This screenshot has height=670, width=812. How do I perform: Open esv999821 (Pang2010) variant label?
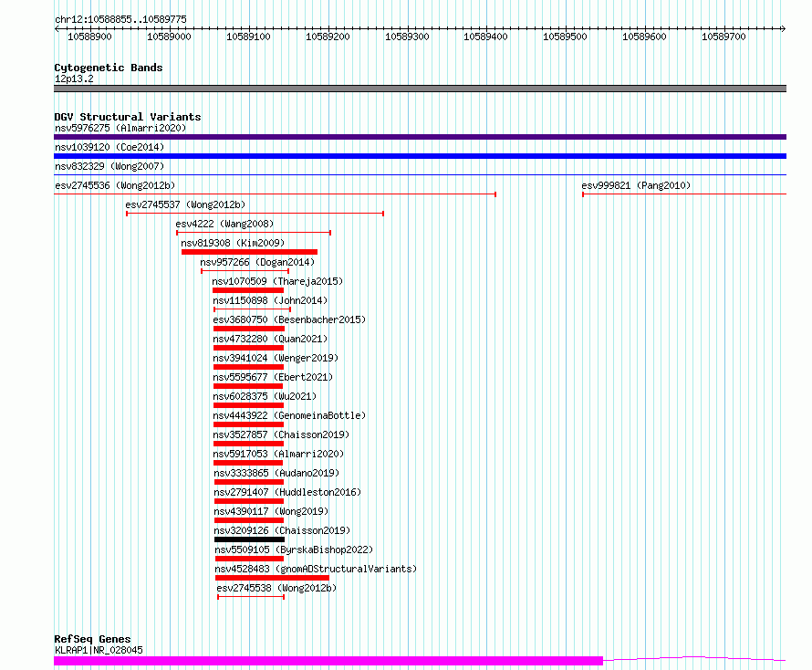(636, 185)
